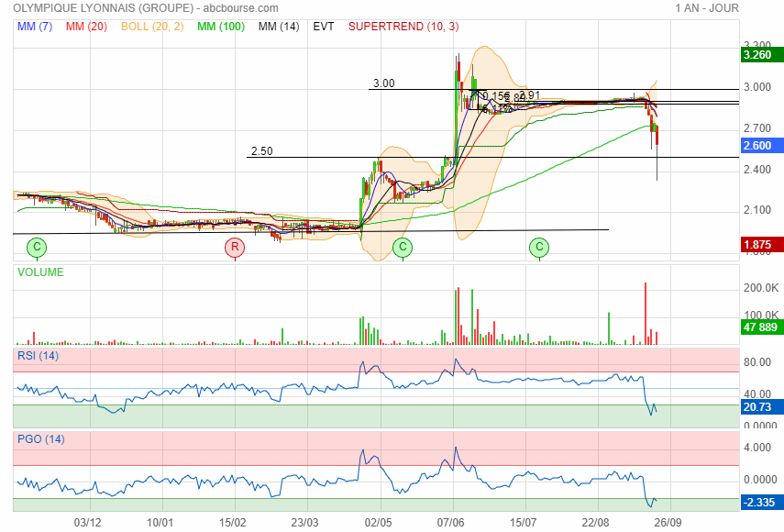Click the 2.700 price axis label
The image size is (784, 532).
tap(757, 128)
